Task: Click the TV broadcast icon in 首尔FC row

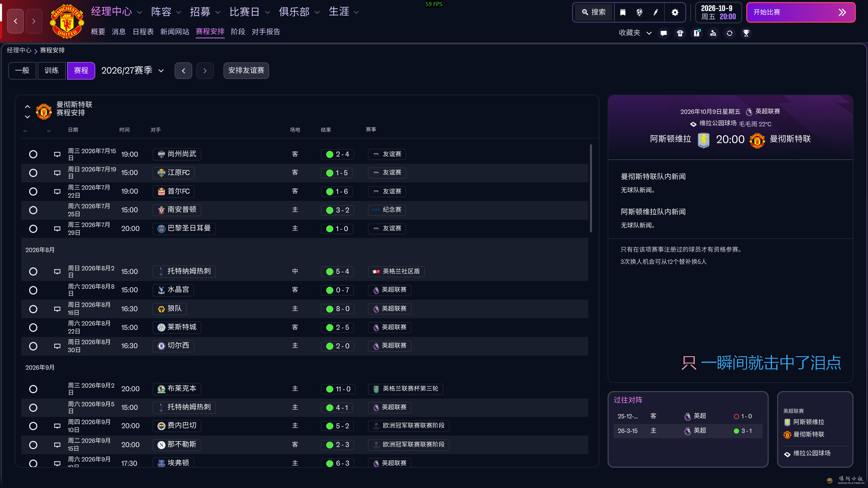Action: 57,192
